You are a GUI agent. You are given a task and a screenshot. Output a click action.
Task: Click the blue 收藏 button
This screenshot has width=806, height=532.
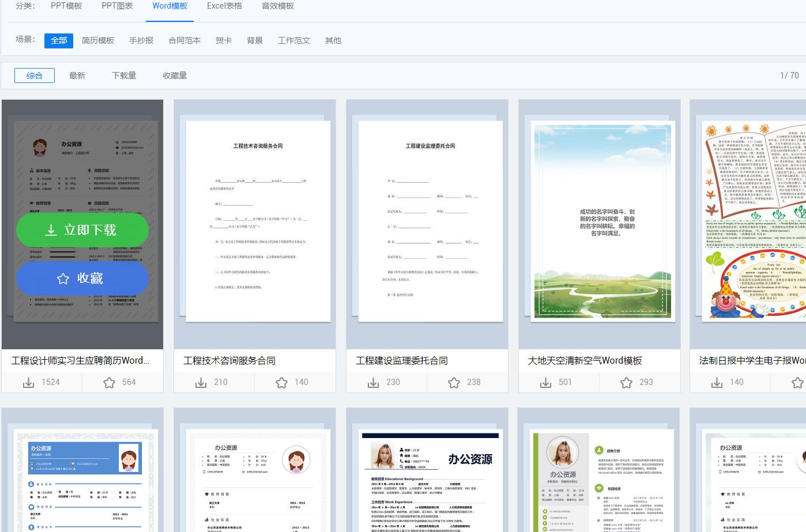click(x=82, y=278)
